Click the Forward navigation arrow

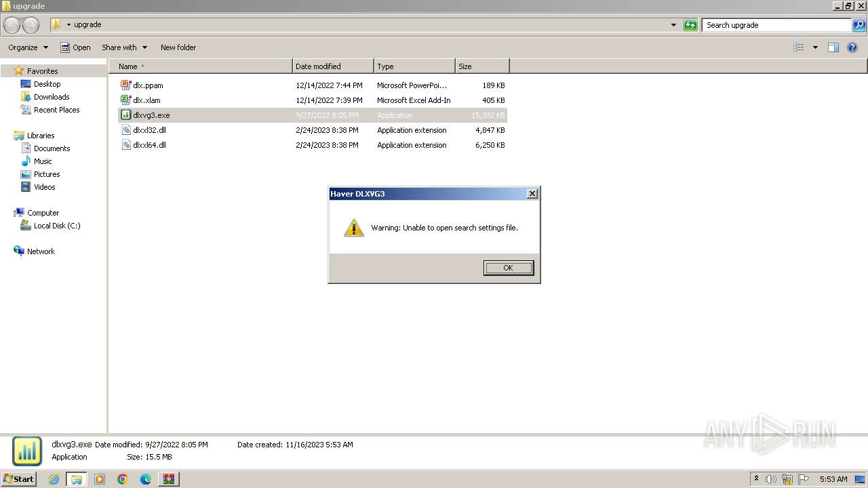[x=31, y=25]
